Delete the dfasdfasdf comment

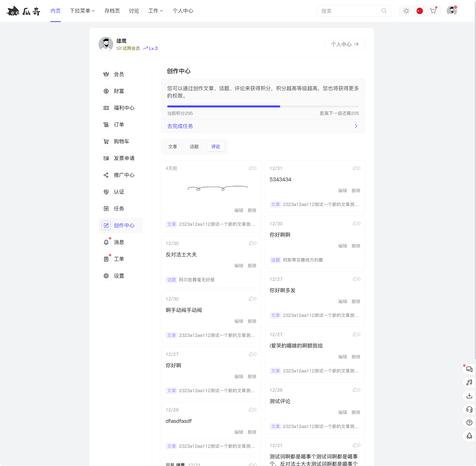[252, 432]
